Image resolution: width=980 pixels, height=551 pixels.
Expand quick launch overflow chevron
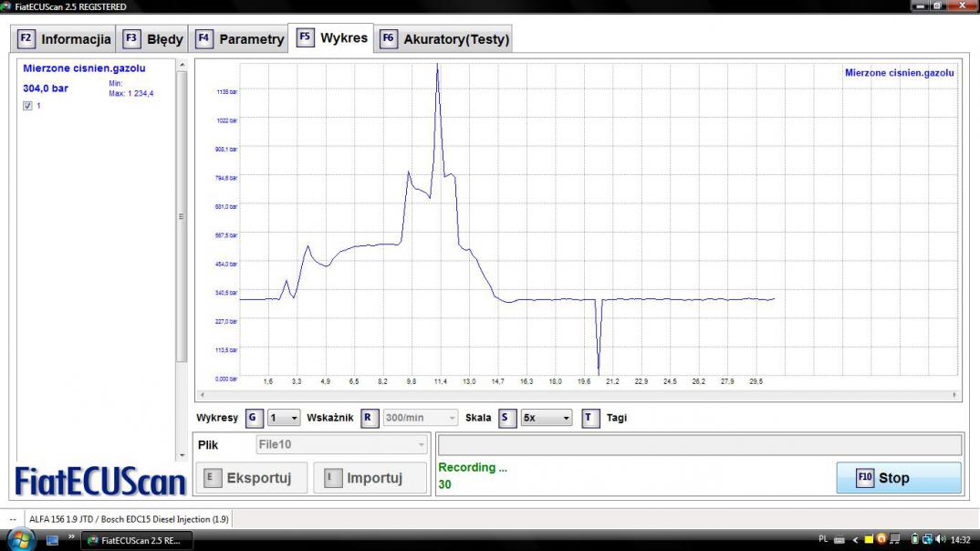click(71, 536)
